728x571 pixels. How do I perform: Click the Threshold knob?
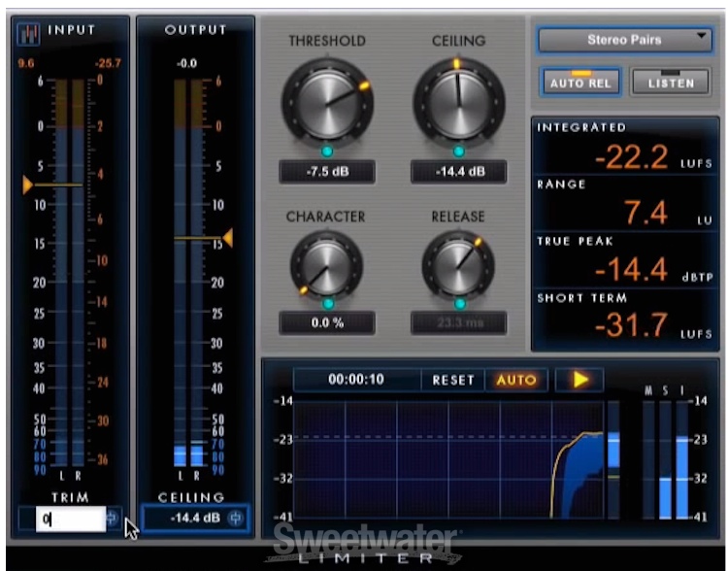327,103
